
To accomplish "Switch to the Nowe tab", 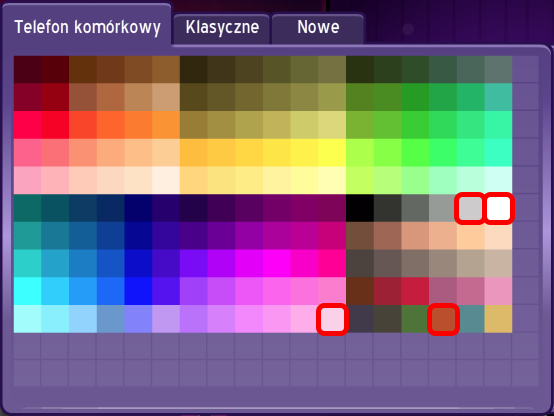I will (x=318, y=28).
